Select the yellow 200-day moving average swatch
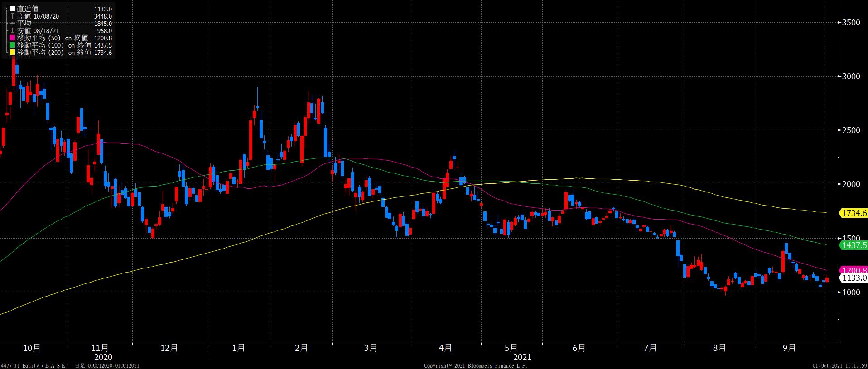The image size is (868, 369). click(x=12, y=53)
